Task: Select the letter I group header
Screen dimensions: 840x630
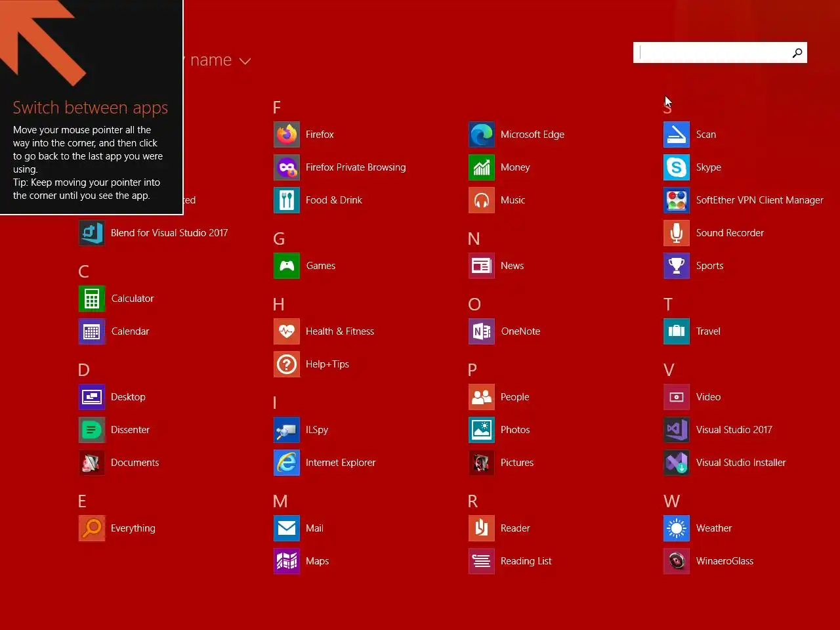Action: tap(274, 403)
